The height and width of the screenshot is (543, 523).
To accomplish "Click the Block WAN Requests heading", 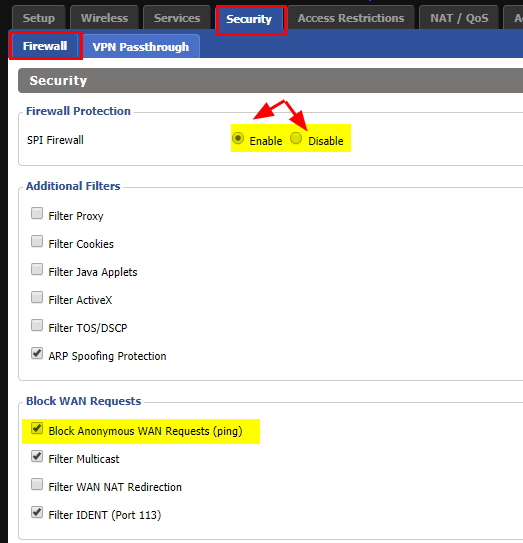I will click(x=83, y=401).
